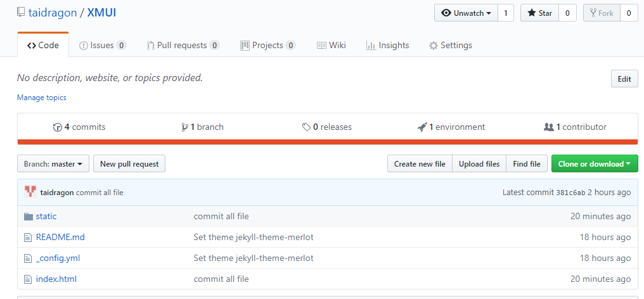Click the README.md file icon
The width and height of the screenshot is (644, 299).
pyautogui.click(x=28, y=238)
